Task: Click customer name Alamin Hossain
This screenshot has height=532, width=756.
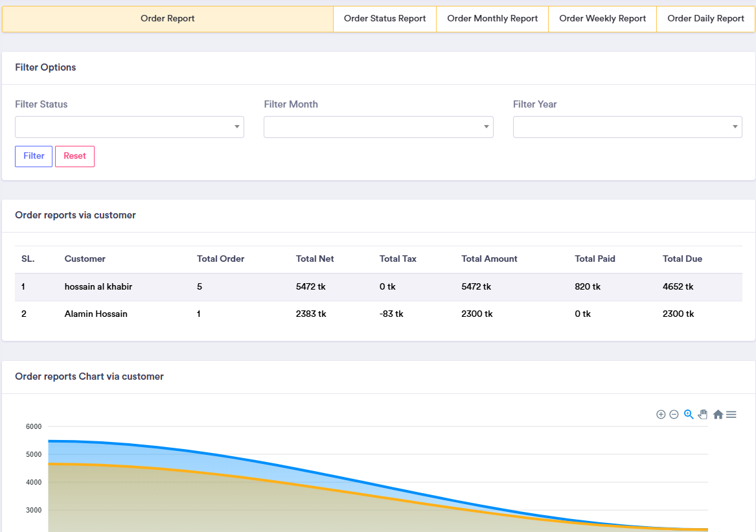Action: click(96, 314)
